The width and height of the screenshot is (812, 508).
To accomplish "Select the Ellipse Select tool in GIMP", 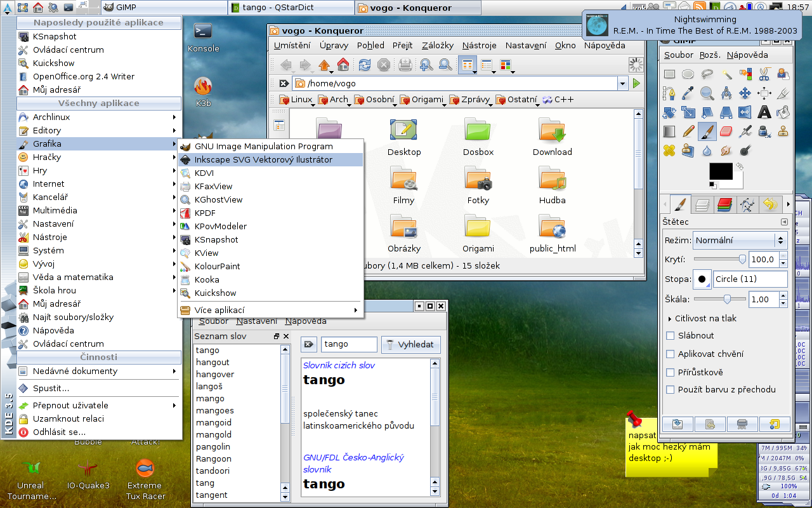I will click(x=688, y=74).
